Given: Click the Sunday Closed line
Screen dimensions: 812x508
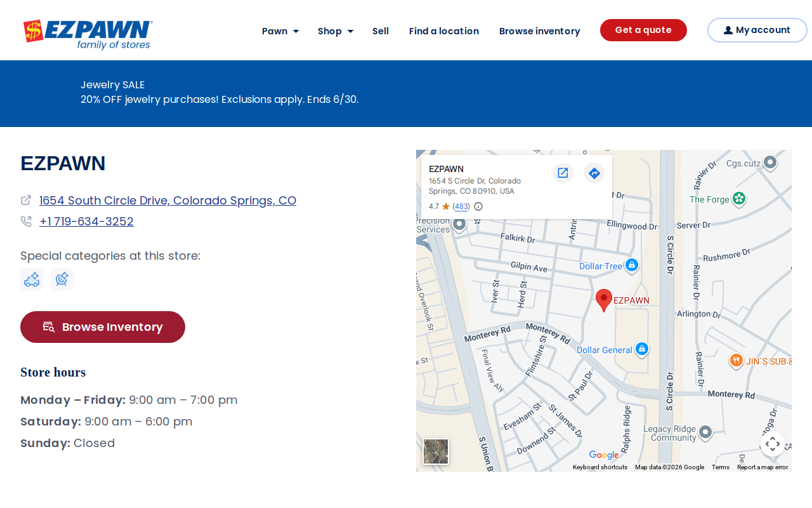Looking at the screenshot, I should click(x=67, y=443).
